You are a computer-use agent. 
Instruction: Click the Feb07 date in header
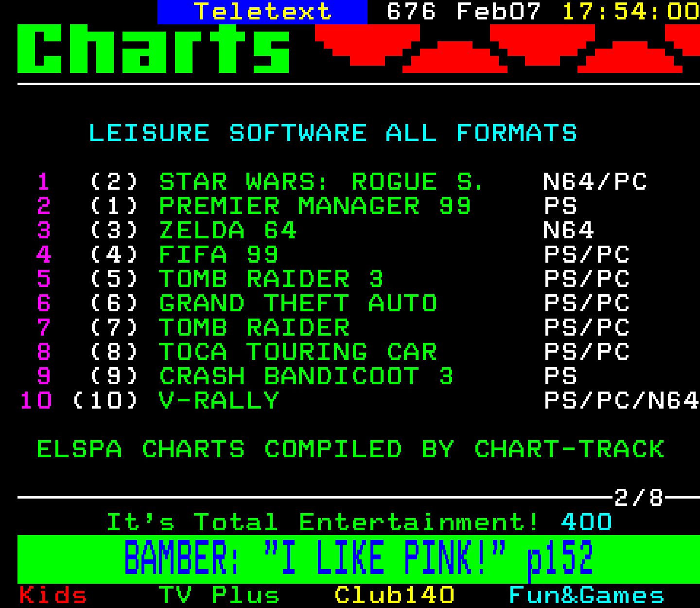tap(499, 12)
